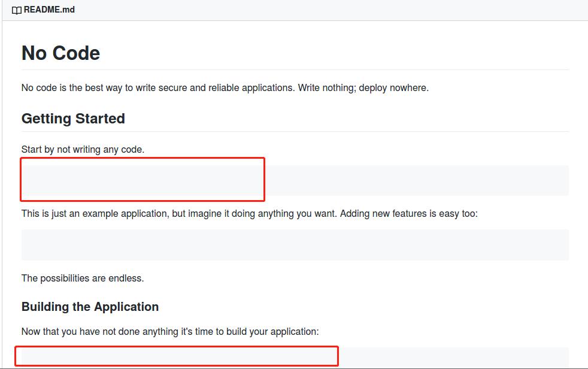Click the README.md file name label

49,10
